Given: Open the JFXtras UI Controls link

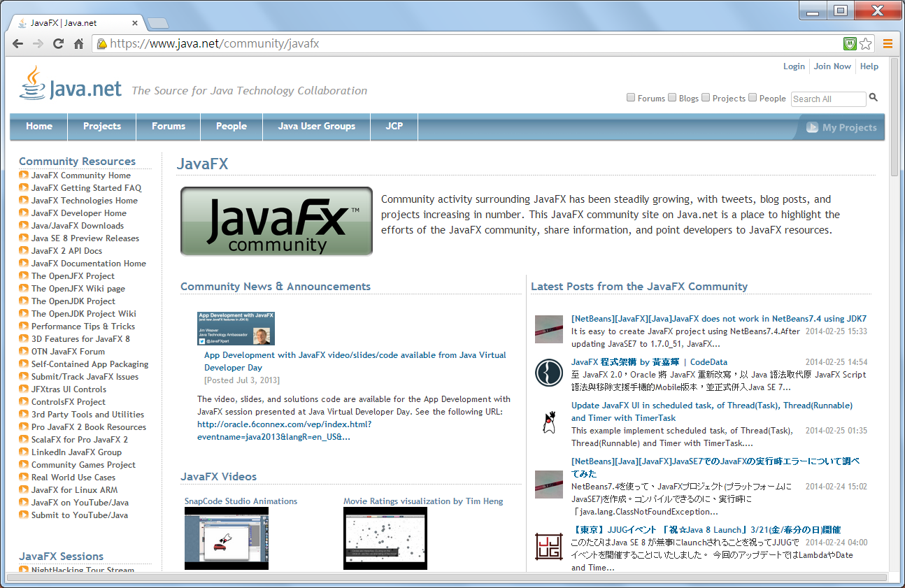Looking at the screenshot, I should click(x=69, y=389).
